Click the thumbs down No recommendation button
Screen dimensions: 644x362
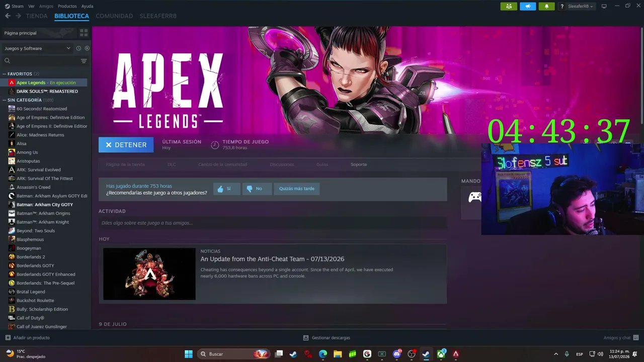pyautogui.click(x=257, y=189)
